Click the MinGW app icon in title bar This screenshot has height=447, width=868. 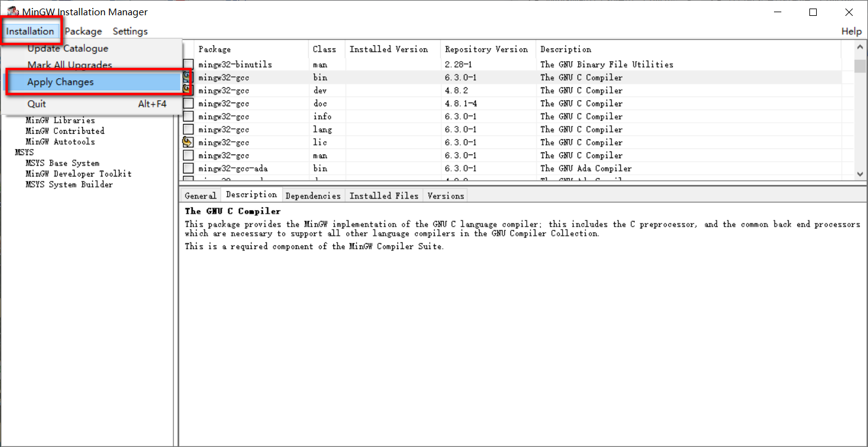pos(12,12)
